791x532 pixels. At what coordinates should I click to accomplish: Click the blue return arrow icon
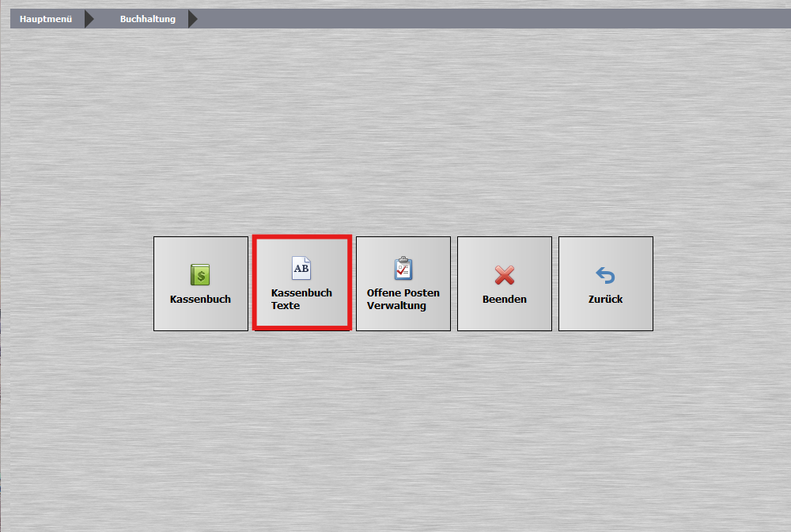click(x=605, y=275)
